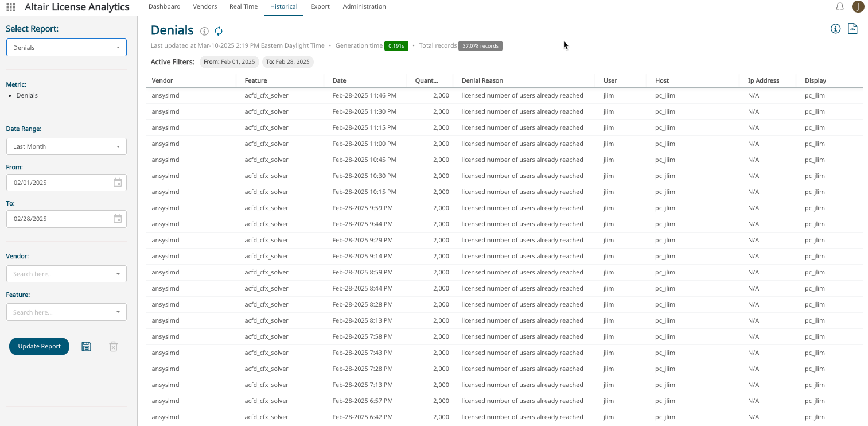Click the From date input field
This screenshot has width=868, height=426.
57,183
